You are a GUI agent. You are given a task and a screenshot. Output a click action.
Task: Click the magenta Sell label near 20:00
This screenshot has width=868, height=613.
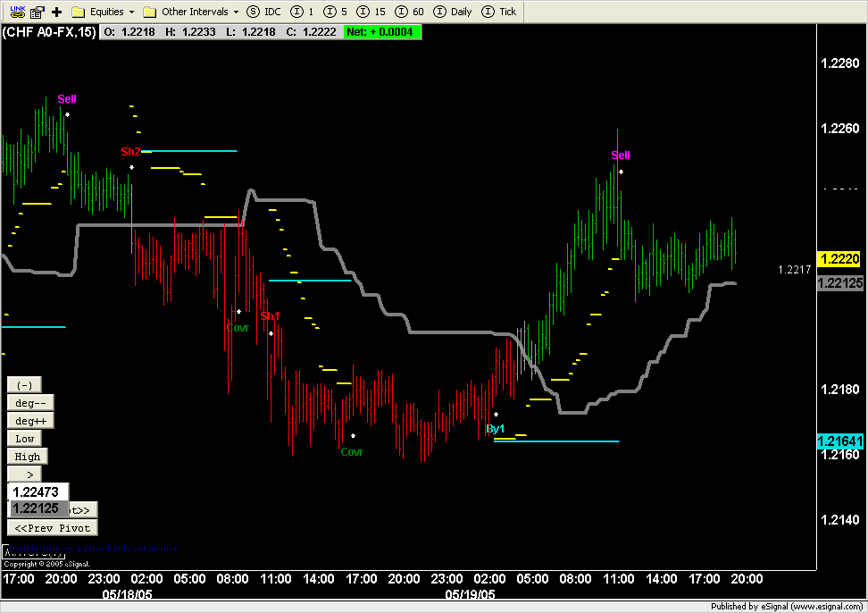(x=67, y=99)
